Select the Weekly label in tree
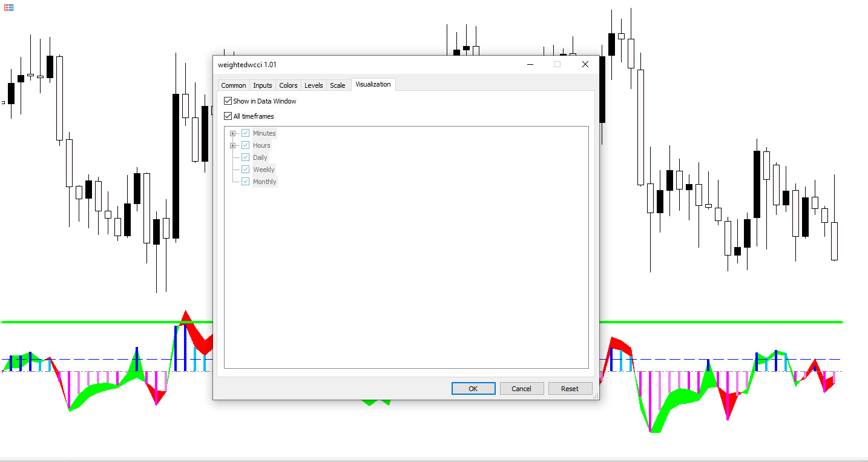The height and width of the screenshot is (462, 868). coord(263,170)
